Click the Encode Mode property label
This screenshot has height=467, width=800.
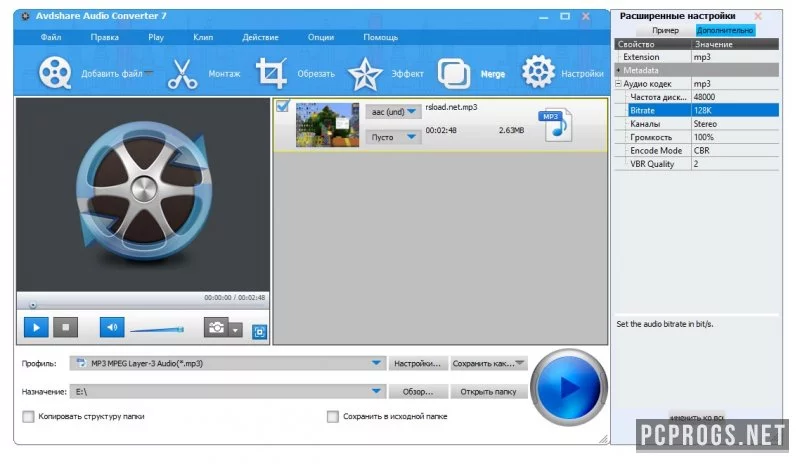[656, 150]
